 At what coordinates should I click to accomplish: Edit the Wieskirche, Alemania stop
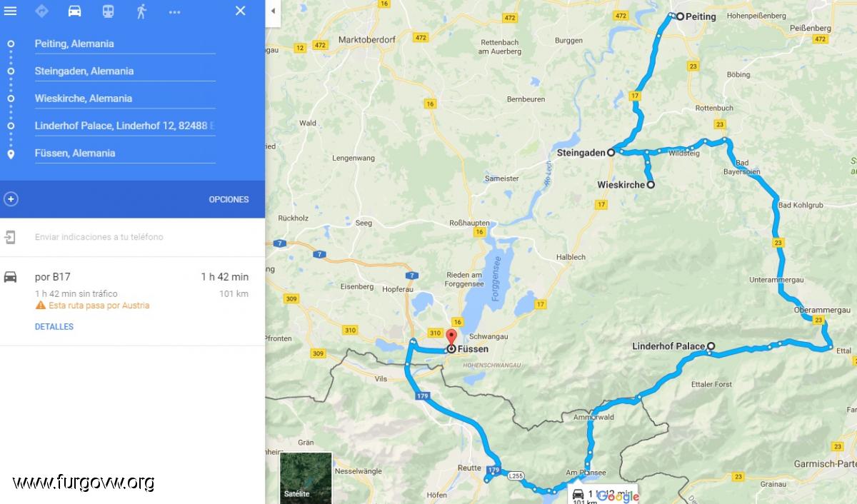click(125, 98)
